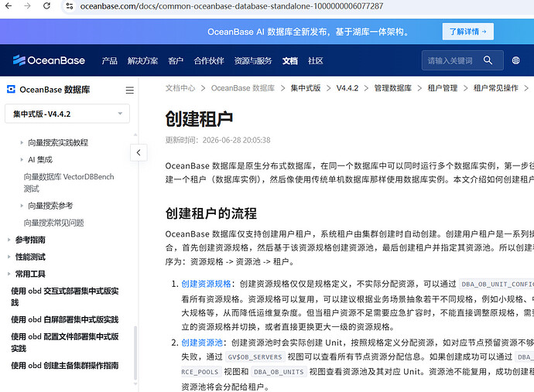The height and width of the screenshot is (392, 534).
Task: Click the sidebar hamburger menu icon
Action: (129, 90)
